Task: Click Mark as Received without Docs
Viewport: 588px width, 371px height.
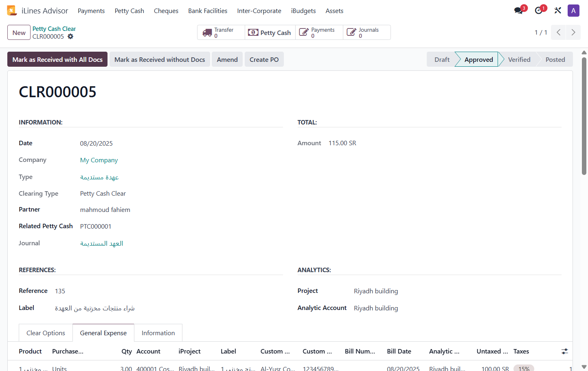Action: tap(160, 59)
